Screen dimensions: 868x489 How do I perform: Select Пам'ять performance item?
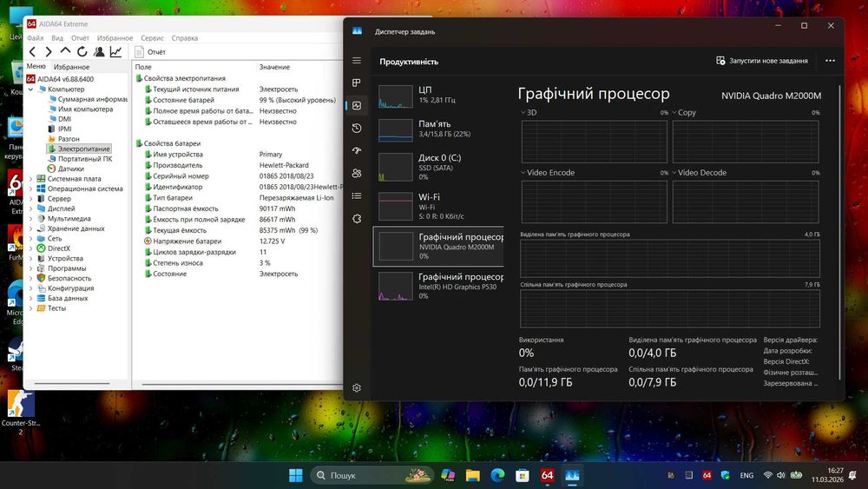pos(438,129)
